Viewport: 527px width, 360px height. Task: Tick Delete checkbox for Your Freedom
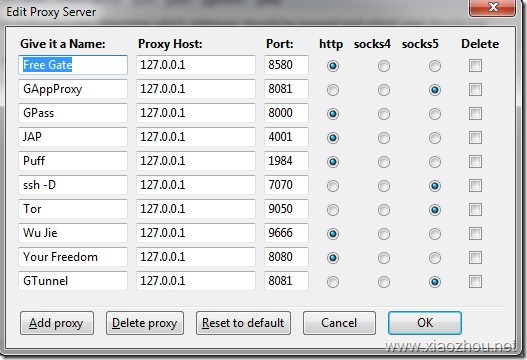(475, 257)
